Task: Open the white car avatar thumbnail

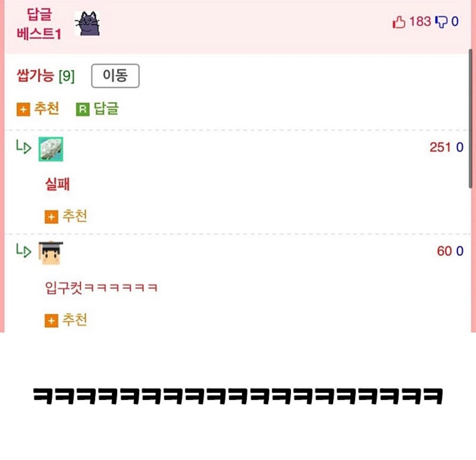Action: [x=51, y=149]
